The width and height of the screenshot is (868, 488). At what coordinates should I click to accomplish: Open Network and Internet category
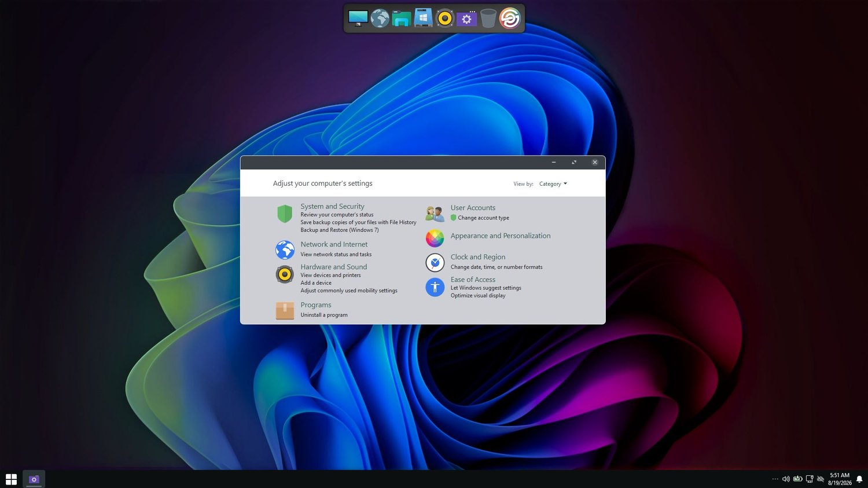pyautogui.click(x=334, y=244)
